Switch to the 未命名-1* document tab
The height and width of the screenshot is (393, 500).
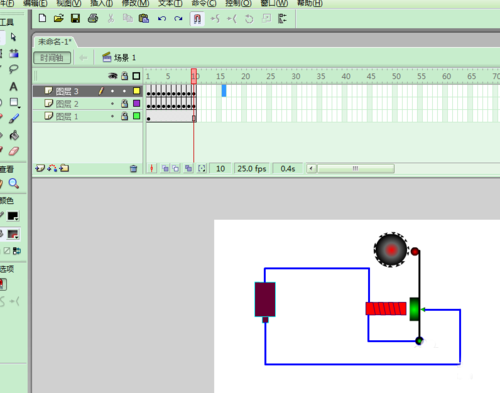click(55, 42)
